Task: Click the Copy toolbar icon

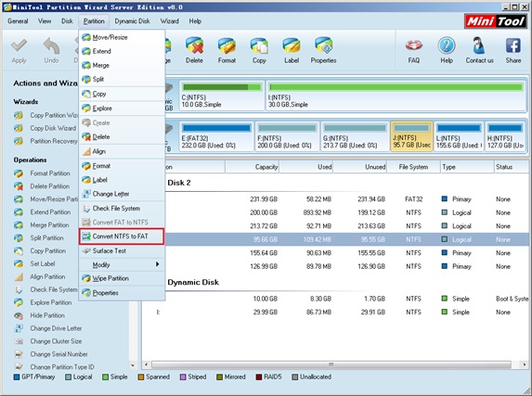Action: (x=259, y=45)
